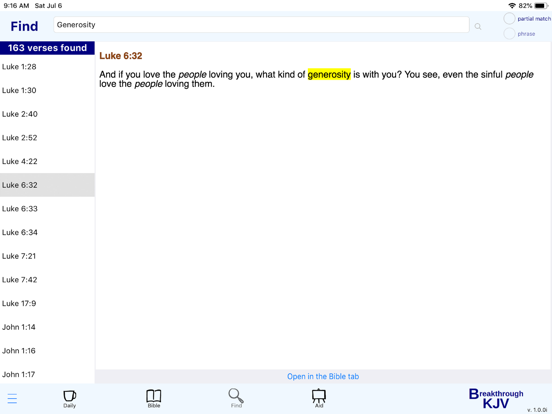Enable the phrase option
Viewport: 552px width, 414px height.
click(509, 34)
